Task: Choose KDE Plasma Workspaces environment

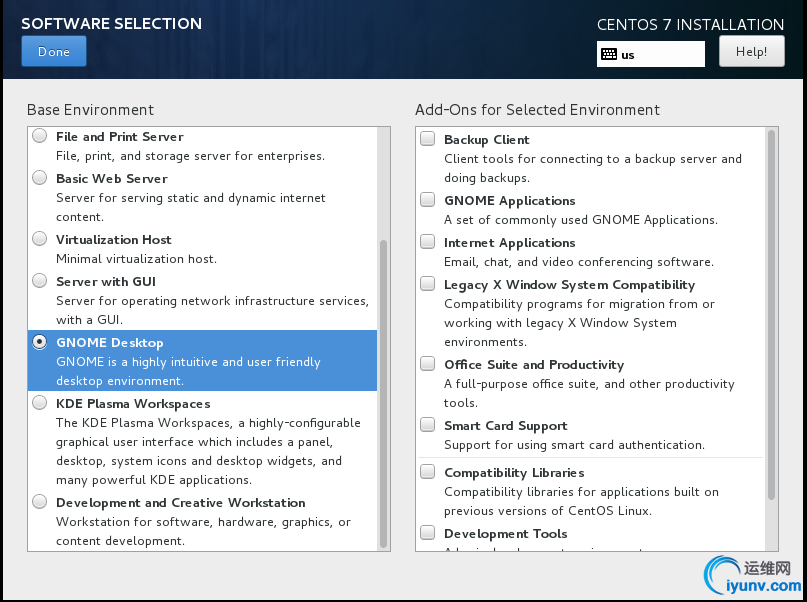Action: 39,403
